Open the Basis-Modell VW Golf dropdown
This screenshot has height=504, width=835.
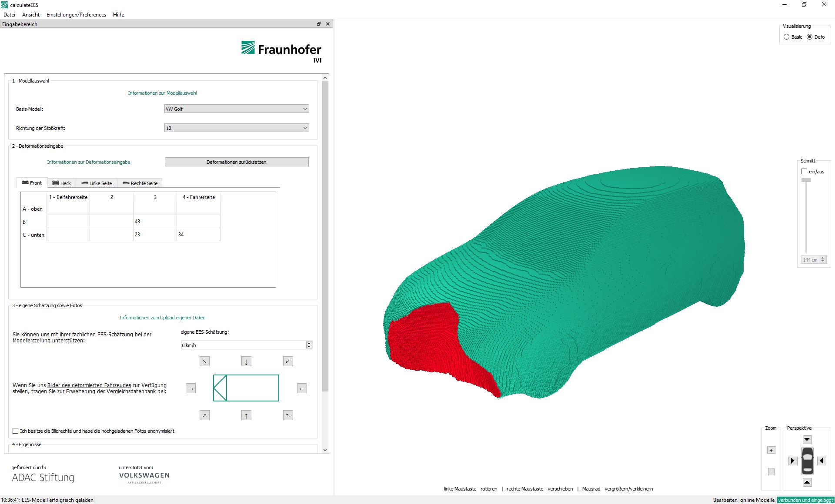237,109
